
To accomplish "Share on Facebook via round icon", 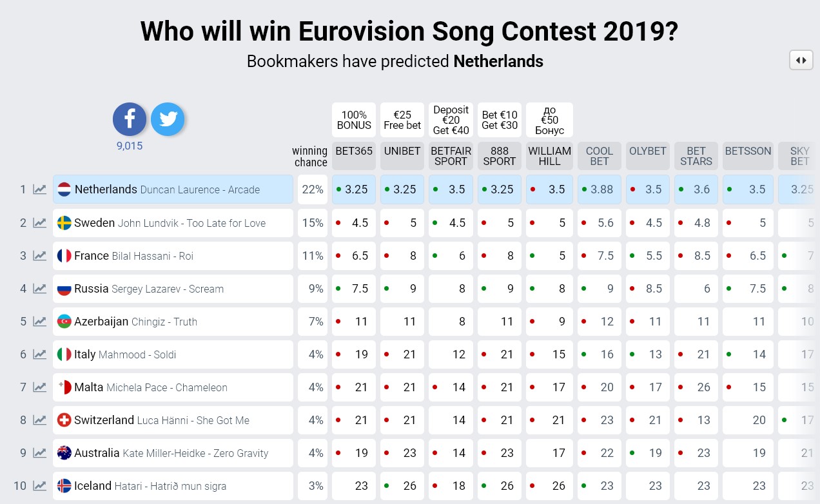I will 130,119.
